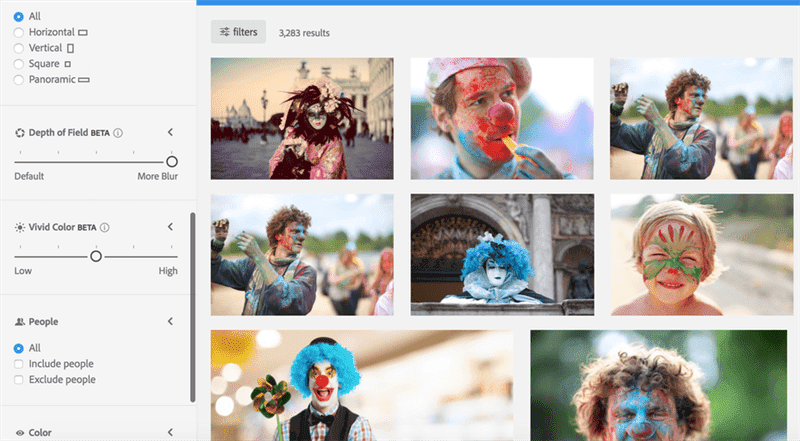
Task: Click the 3,283 results text
Action: pos(304,33)
